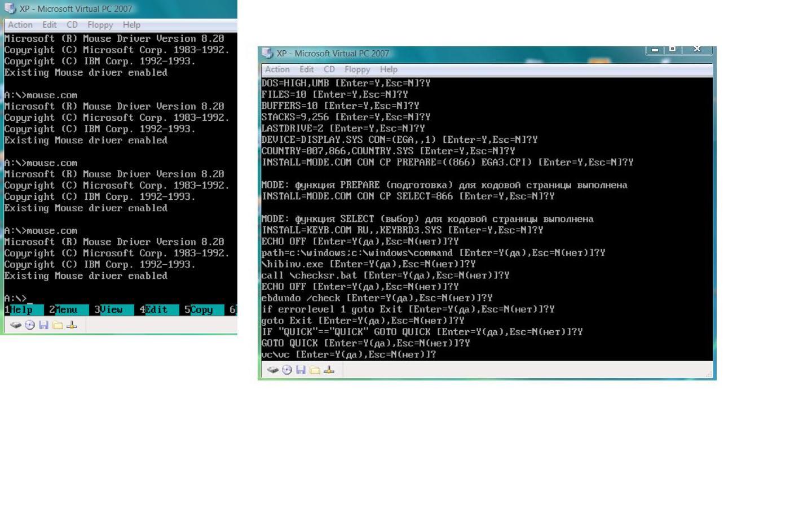Open the CD menu in the left Virtual PC window
Viewport: 812px width, 508px height.
[72, 25]
